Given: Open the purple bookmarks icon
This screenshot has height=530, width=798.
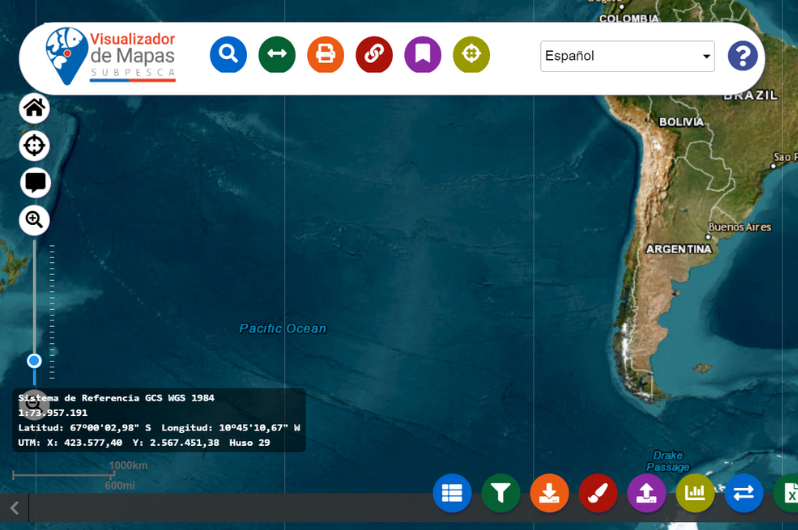Looking at the screenshot, I should click(423, 54).
